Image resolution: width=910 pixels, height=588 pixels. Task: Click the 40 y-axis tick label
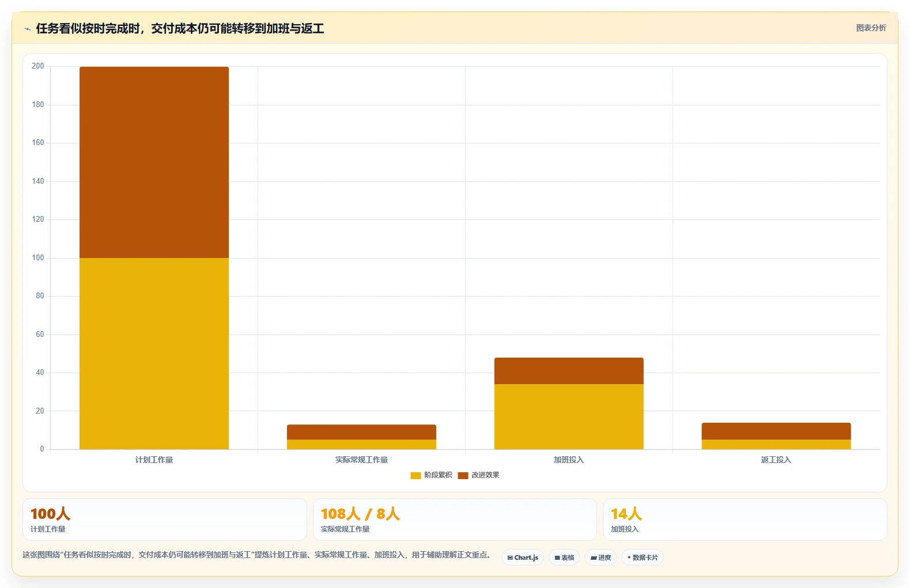[x=40, y=373]
